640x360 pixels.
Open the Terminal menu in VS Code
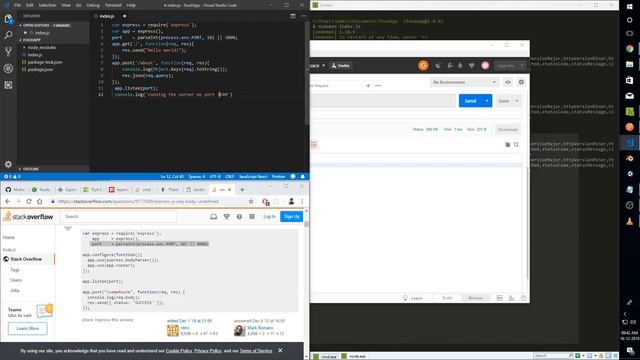coord(113,5)
